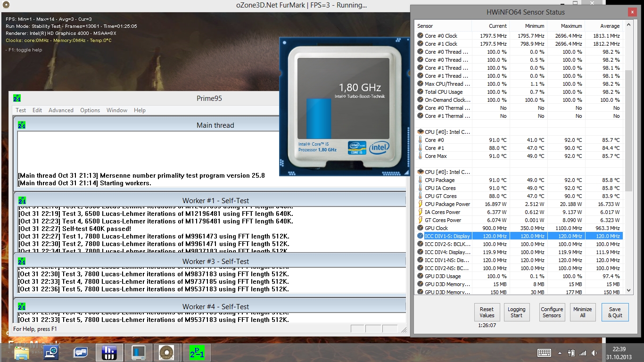Switch to HWiNFO64 via its taskbar icon
Screen dimensions: 644x362
point(109,353)
